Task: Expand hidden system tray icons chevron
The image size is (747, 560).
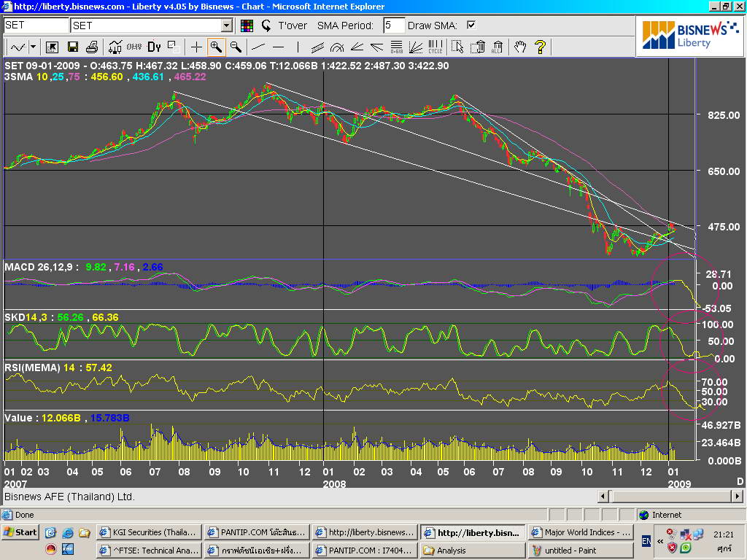Action: (x=659, y=541)
